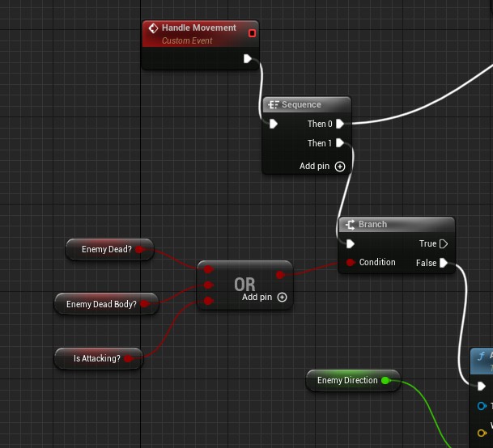Click the function icon on the cut-off blue node

(481, 357)
